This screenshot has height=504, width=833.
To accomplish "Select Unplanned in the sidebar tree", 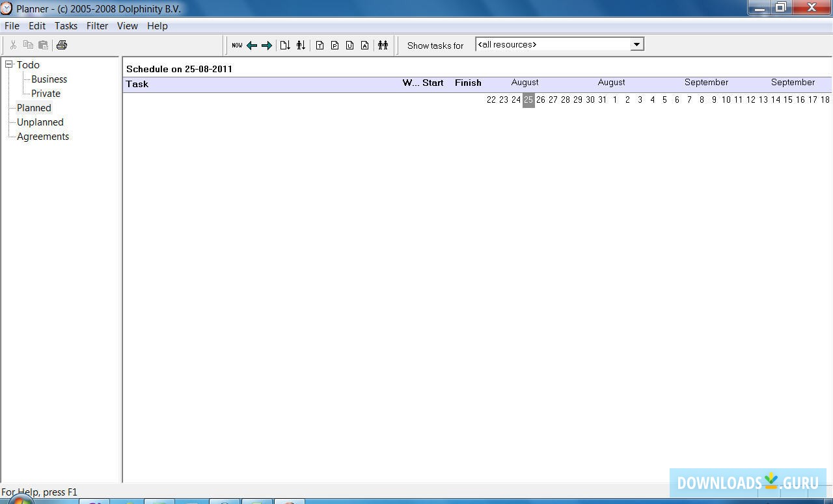I will (x=40, y=122).
